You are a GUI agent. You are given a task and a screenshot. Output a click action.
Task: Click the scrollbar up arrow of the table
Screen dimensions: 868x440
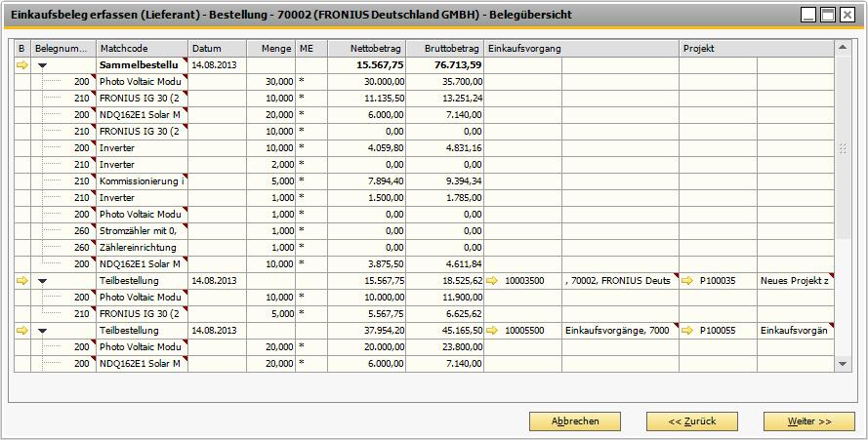[844, 49]
